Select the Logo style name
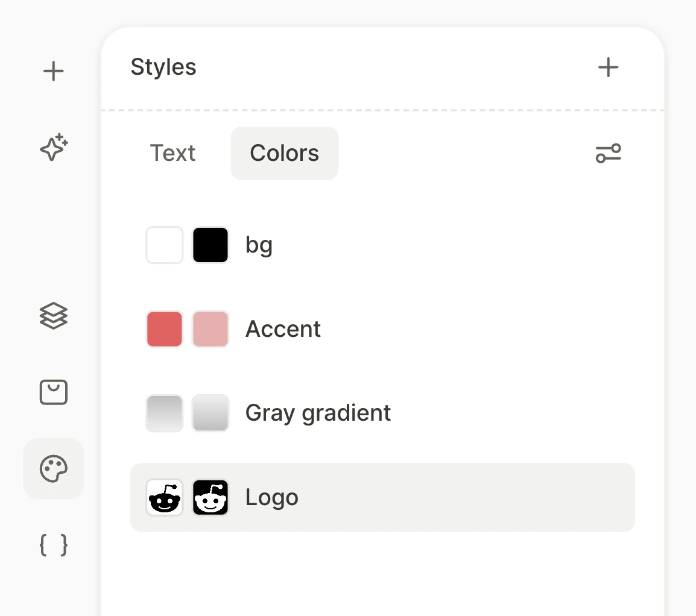Screen dimensions: 696x616 (x=271, y=498)
